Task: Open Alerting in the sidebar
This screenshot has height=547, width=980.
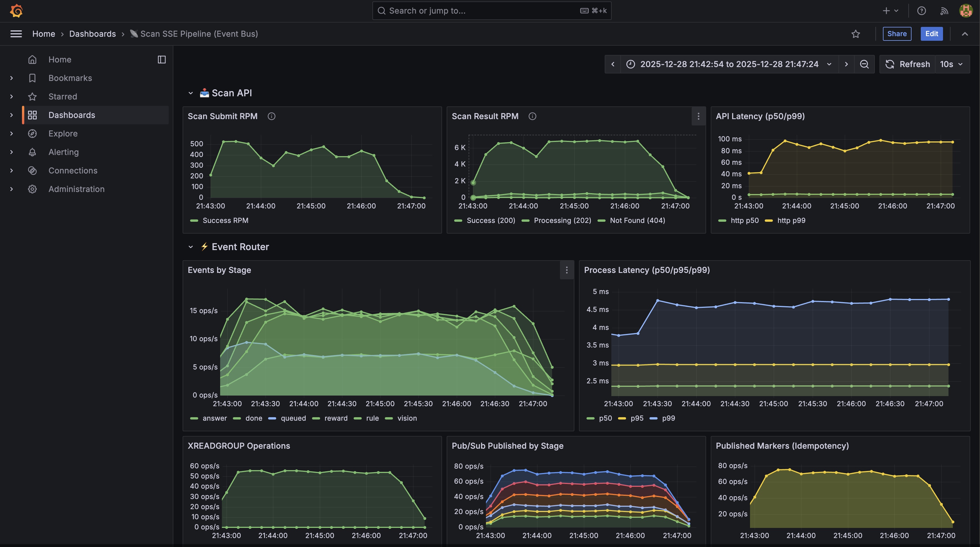Action: click(x=64, y=152)
